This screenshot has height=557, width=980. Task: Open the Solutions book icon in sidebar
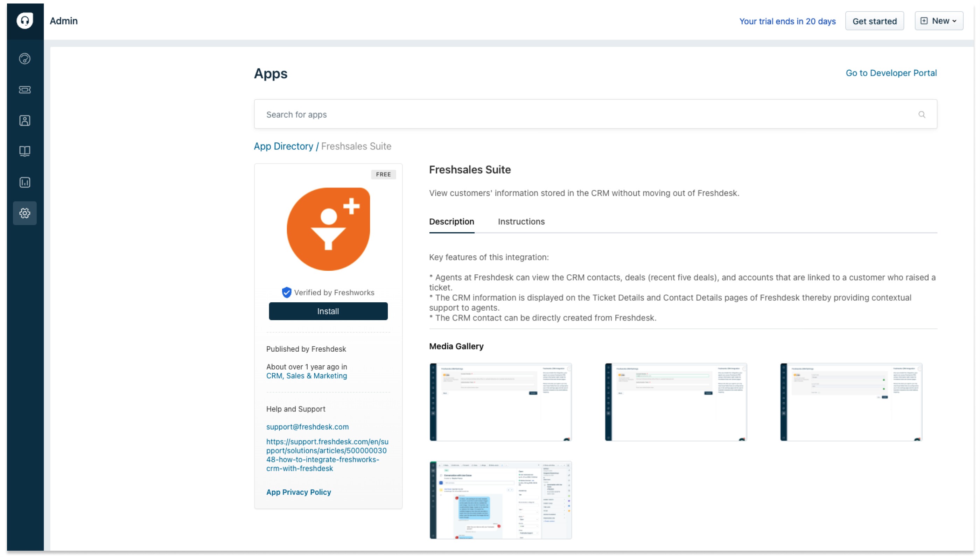[x=25, y=151]
